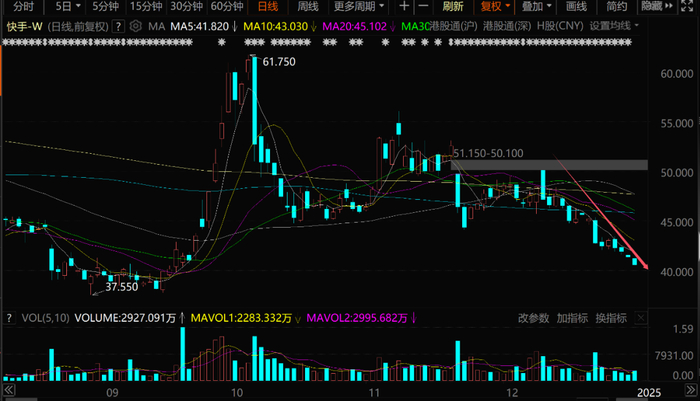Image resolution: width=700 pixels, height=401 pixels.
Task: Switch to 简约 simple mode
Action: pyautogui.click(x=617, y=6)
